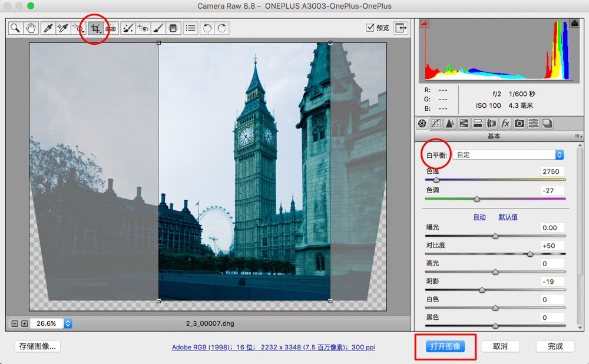Screen dimensions: 589x364
Task: Select the Targeted Adjustment tool
Action: (x=78, y=28)
